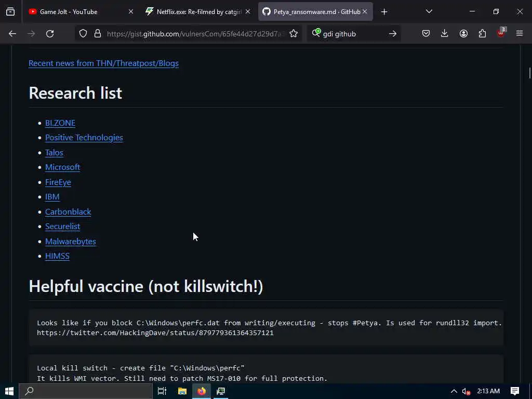Click the page vertical scrollbar thumb

(x=529, y=73)
